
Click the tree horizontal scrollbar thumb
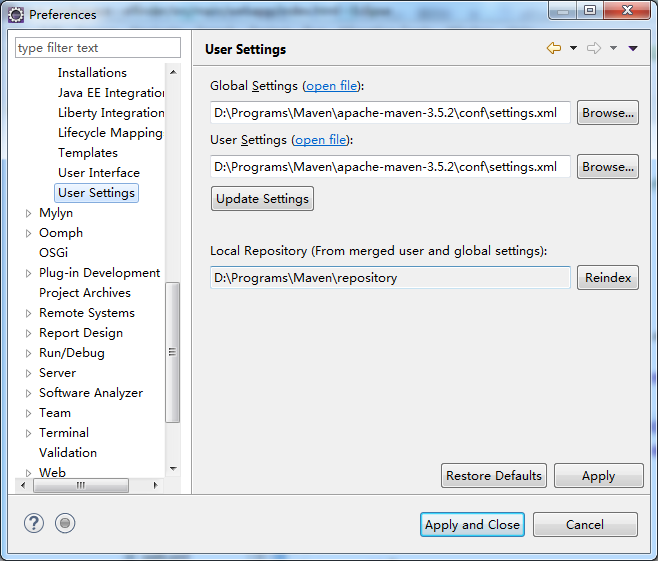(x=81, y=485)
